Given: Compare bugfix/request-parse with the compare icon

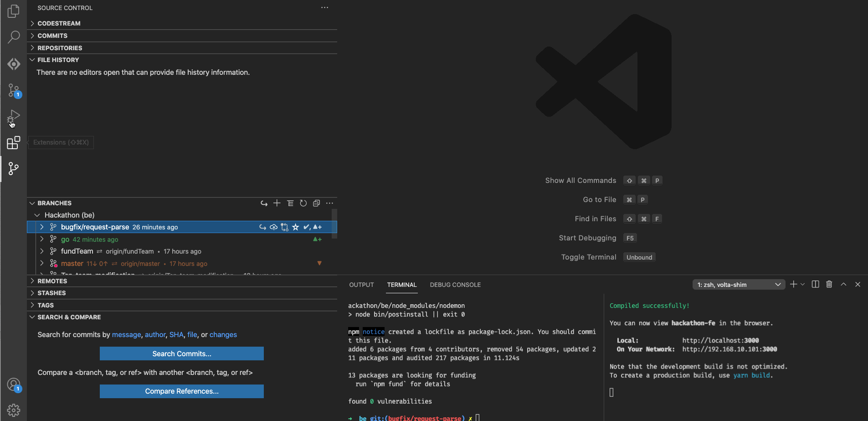Looking at the screenshot, I should 284,227.
